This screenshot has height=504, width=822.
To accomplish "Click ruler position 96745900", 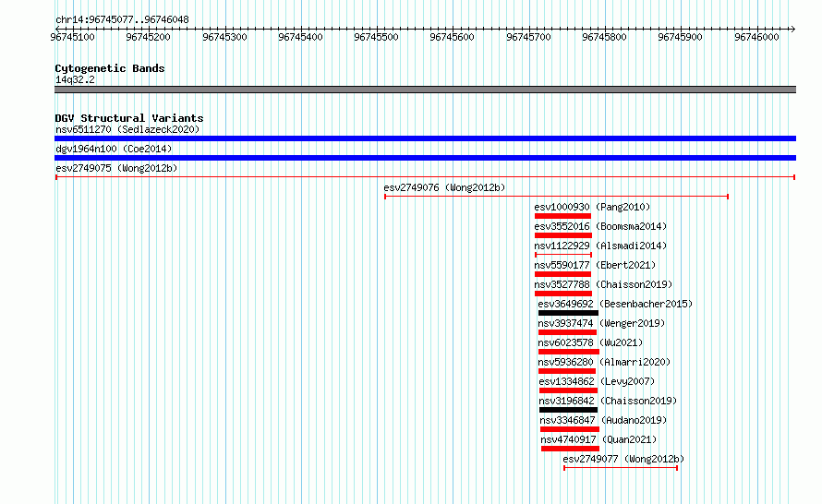I will point(681,37).
